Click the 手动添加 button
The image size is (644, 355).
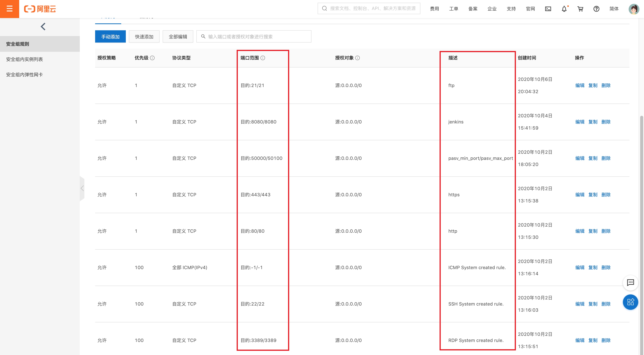(110, 37)
